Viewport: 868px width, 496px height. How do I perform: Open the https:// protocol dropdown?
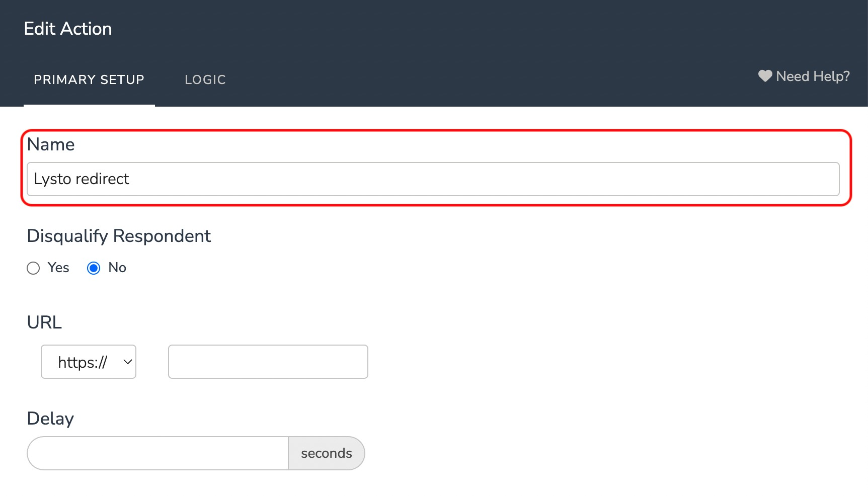[89, 362]
